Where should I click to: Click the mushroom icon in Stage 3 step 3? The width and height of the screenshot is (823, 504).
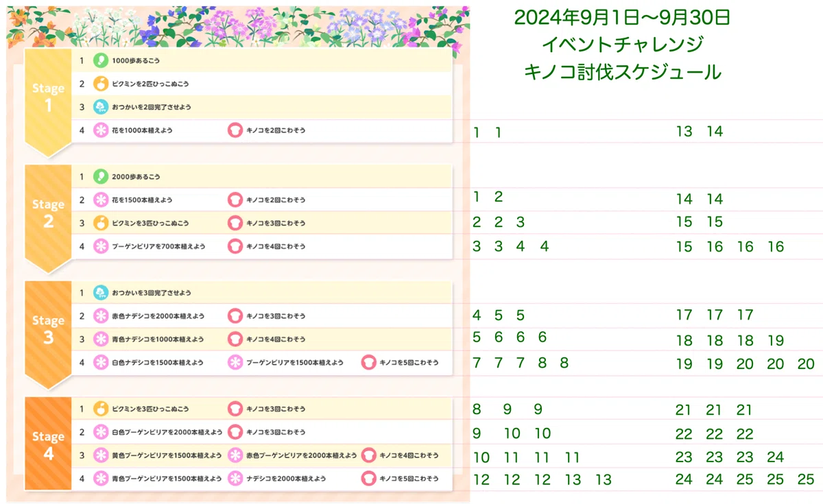[235, 339]
